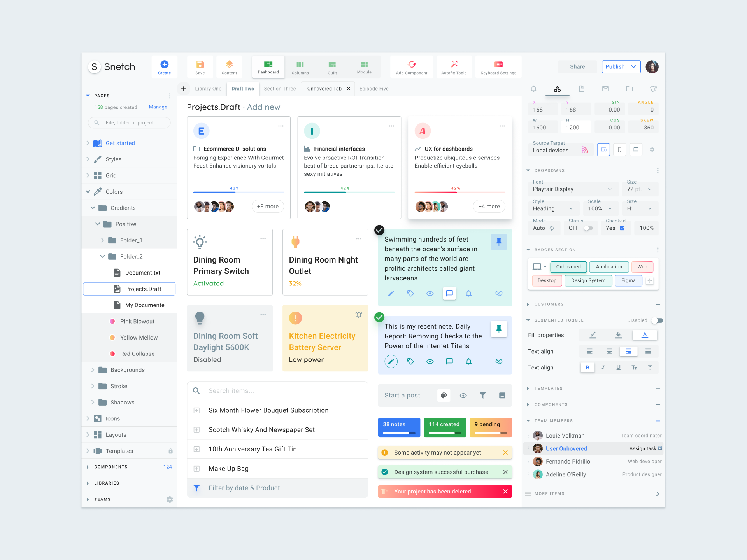Click the filter funnel in post composer
Viewport: 747px width, 560px height.
[482, 395]
